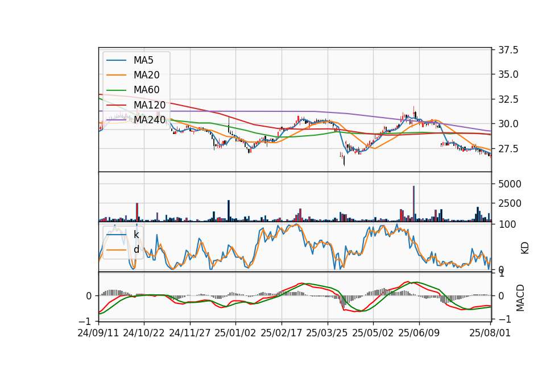Click the d legend label in KD panel
This screenshot has height=392, width=546.
(136, 249)
